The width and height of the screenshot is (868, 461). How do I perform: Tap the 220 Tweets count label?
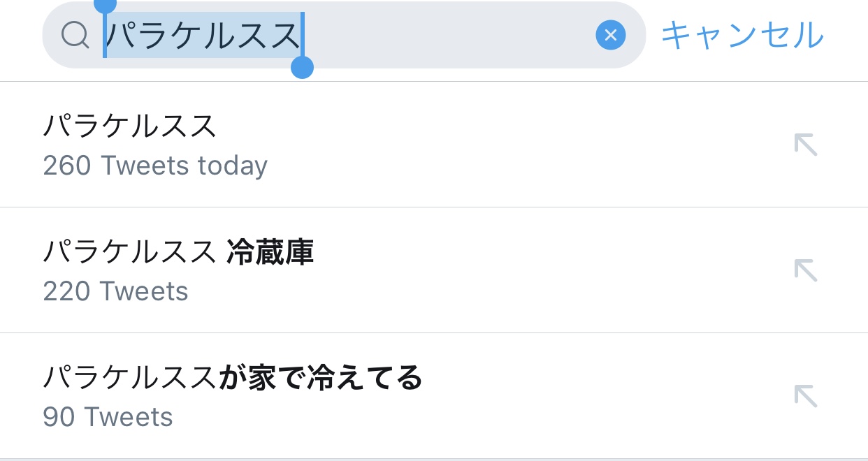116,291
